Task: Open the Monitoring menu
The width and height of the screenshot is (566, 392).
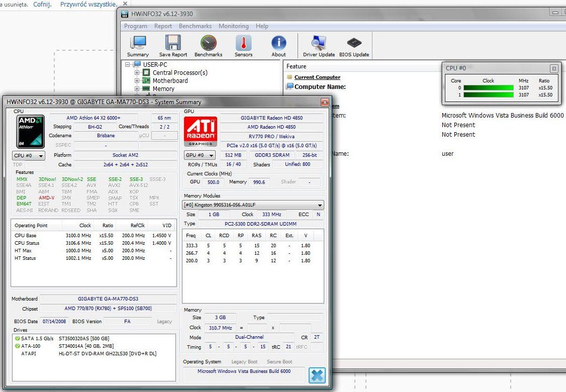Action: 234,26
